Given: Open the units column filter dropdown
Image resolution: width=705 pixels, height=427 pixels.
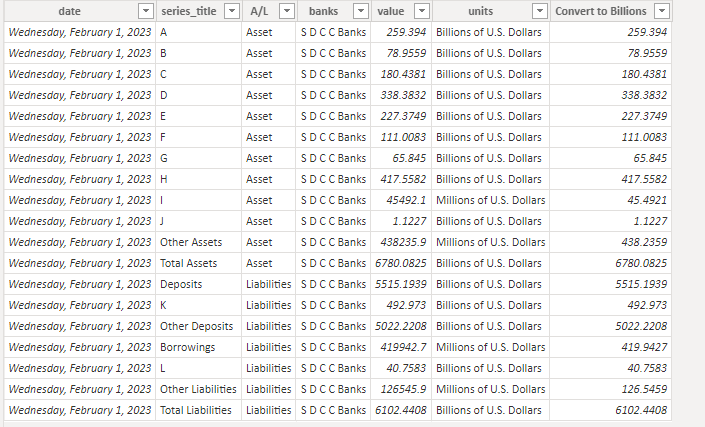Looking at the screenshot, I should [540, 11].
